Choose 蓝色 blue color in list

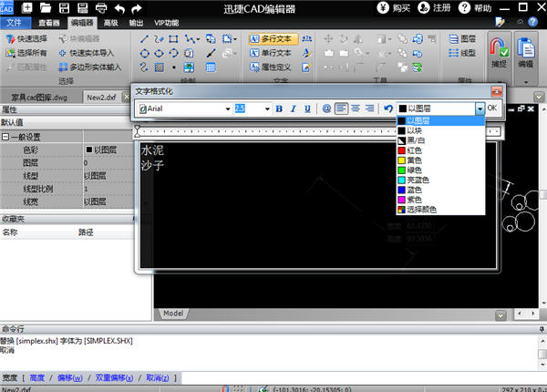coord(441,190)
